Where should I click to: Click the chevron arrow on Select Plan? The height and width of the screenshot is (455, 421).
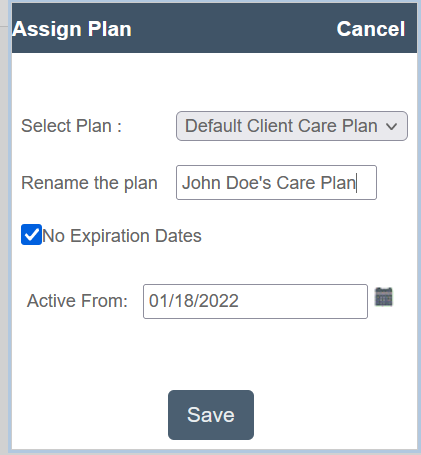click(391, 126)
